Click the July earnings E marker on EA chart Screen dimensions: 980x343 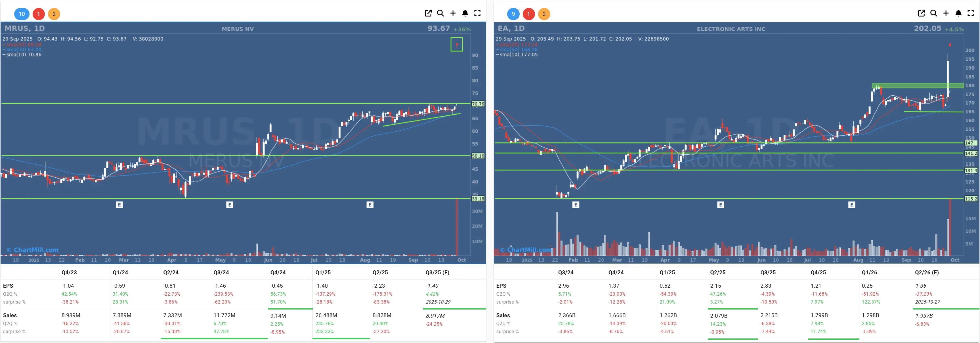click(x=851, y=205)
